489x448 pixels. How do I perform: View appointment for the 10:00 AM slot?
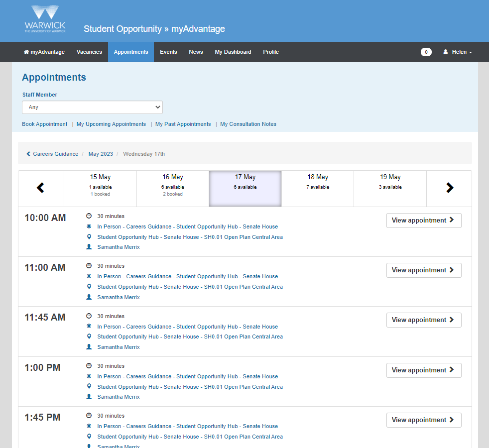[x=423, y=221]
